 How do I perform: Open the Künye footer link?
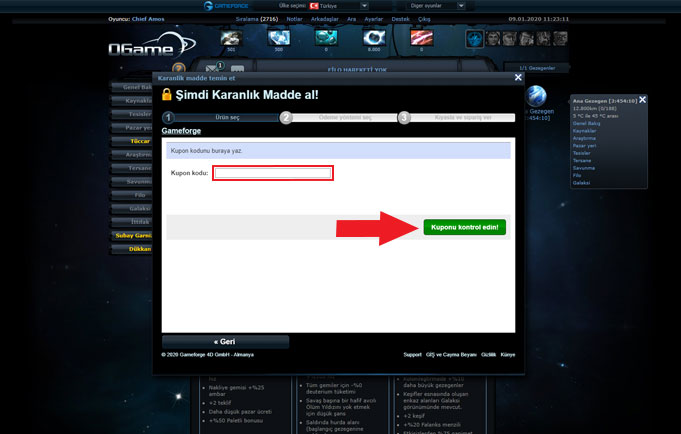click(x=508, y=354)
